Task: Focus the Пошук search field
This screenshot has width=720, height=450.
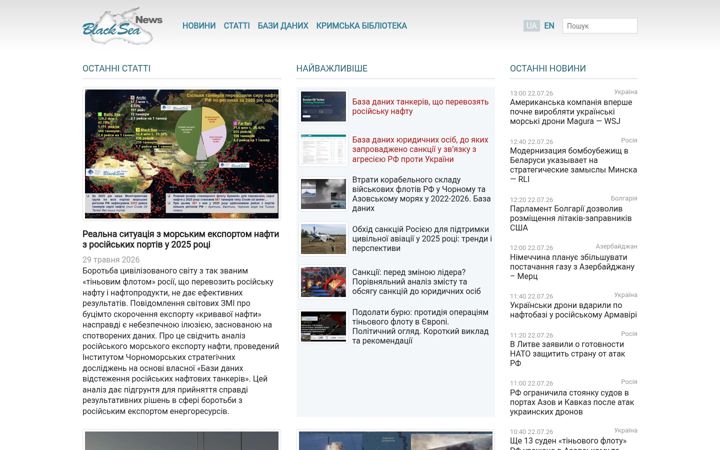Action: tap(600, 26)
